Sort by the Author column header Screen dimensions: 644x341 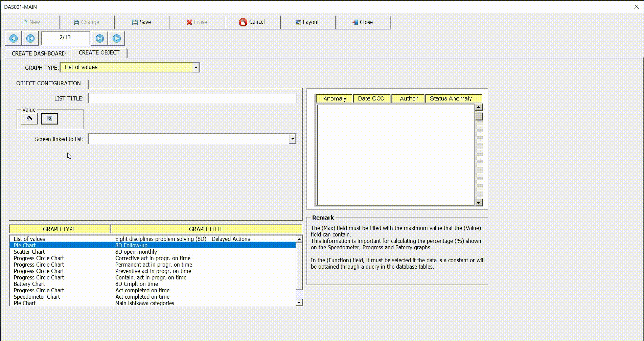[x=408, y=98]
